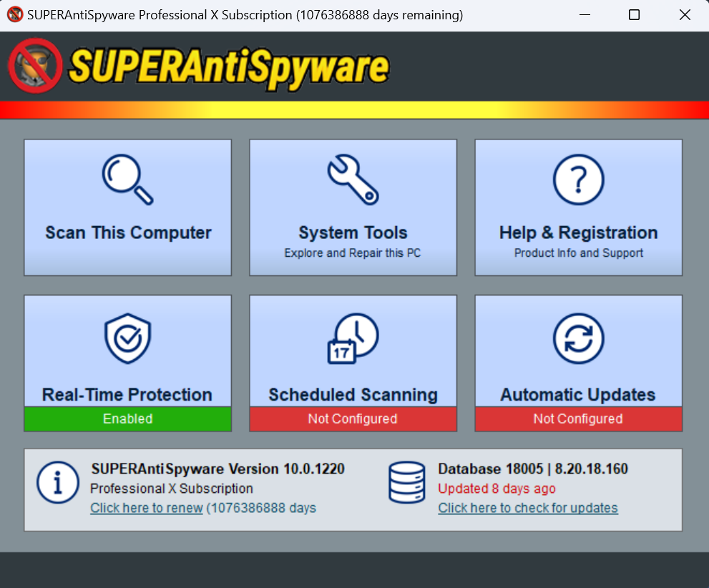
Task: Click the version info 'i' icon
Action: coord(58,483)
